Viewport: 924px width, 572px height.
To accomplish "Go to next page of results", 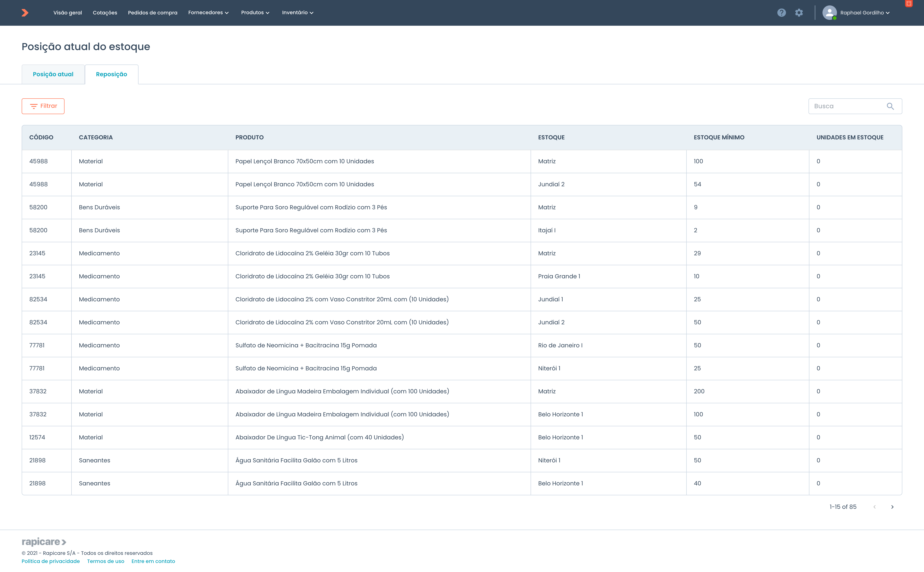I will (x=892, y=507).
